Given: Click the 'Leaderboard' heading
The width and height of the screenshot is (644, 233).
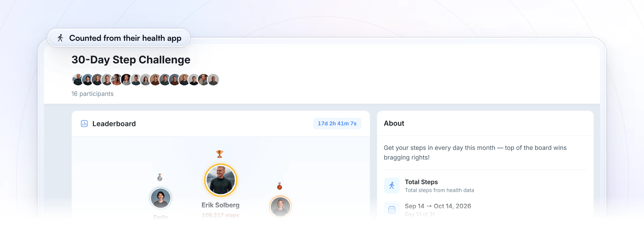Looking at the screenshot, I should click(114, 124).
